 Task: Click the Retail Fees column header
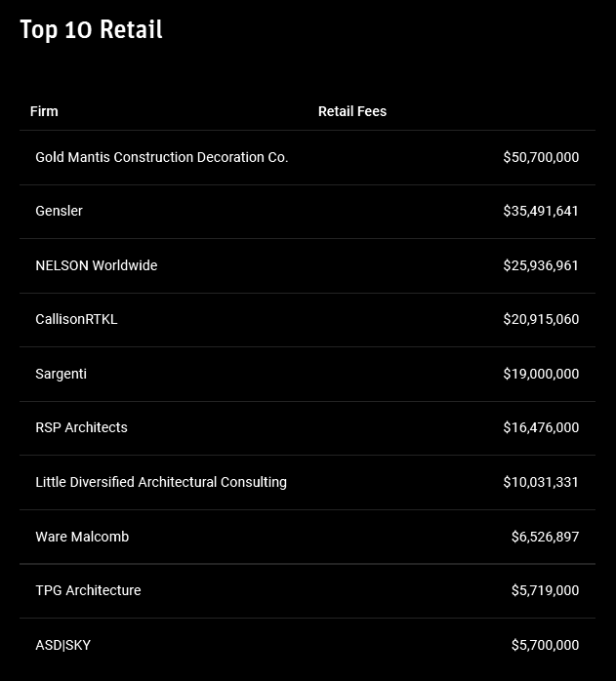pyautogui.click(x=352, y=111)
